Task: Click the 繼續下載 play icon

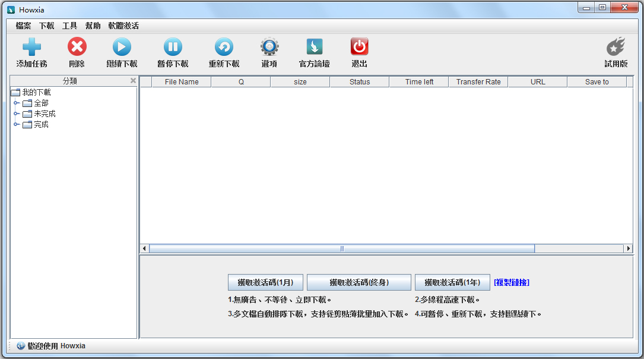Action: (122, 47)
